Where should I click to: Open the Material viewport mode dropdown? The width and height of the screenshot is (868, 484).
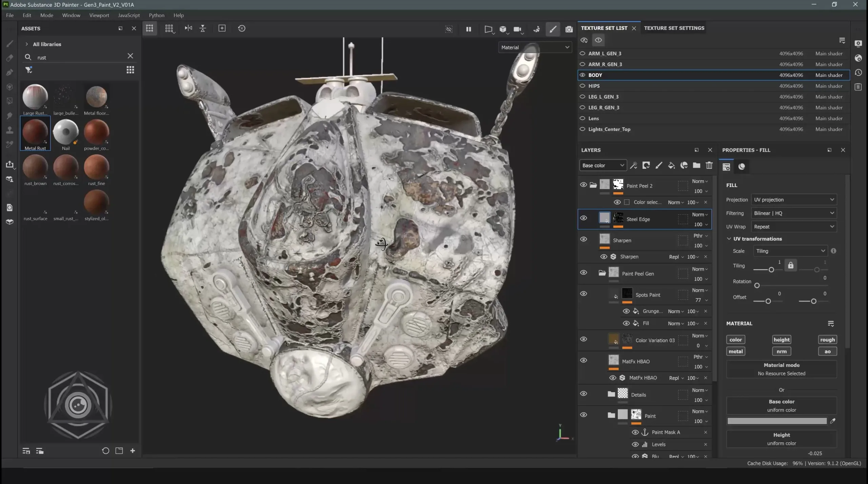coord(535,47)
